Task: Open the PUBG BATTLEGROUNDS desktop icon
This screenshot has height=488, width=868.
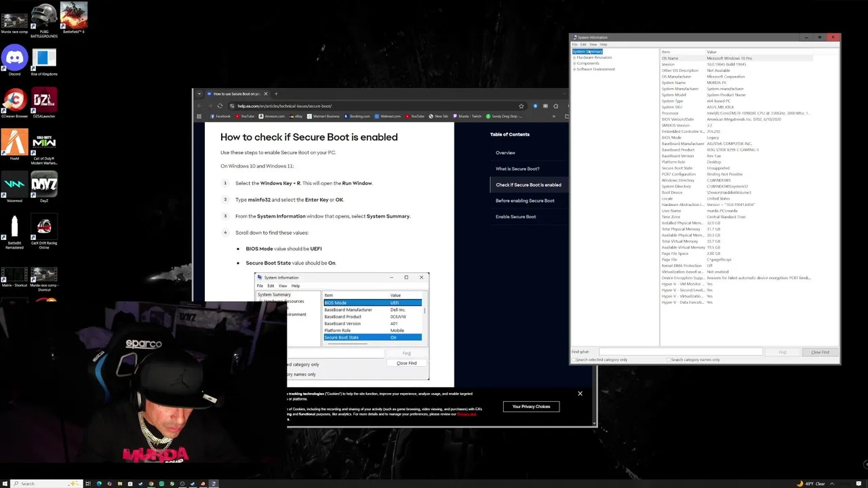Action: click(x=44, y=19)
